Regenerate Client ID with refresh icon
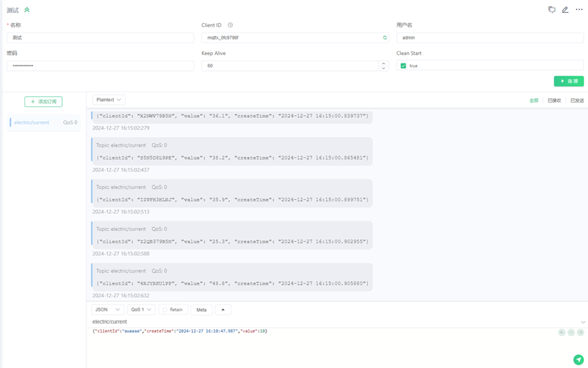 pyautogui.click(x=385, y=37)
